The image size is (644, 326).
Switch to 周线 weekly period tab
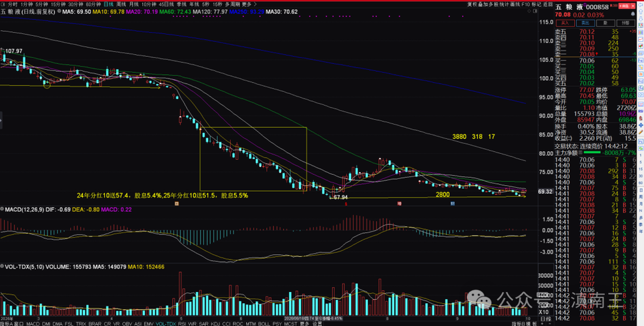[121, 4]
